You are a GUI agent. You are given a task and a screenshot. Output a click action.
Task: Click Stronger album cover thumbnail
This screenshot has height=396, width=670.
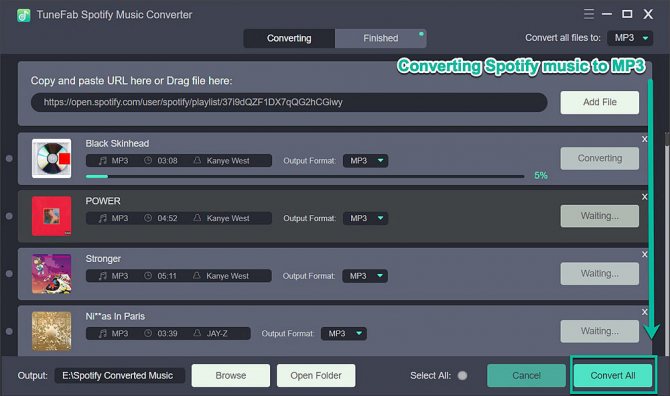click(x=52, y=274)
